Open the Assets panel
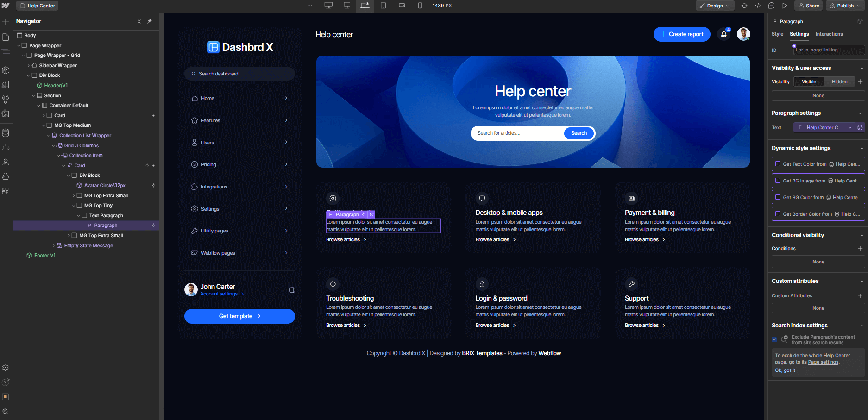This screenshot has height=420, width=868. 6,114
